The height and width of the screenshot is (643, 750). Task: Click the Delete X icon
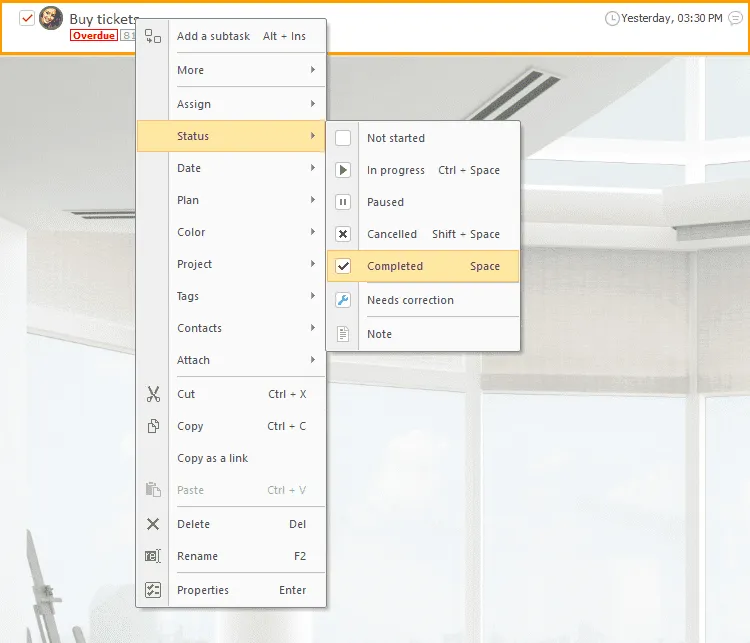(x=153, y=524)
